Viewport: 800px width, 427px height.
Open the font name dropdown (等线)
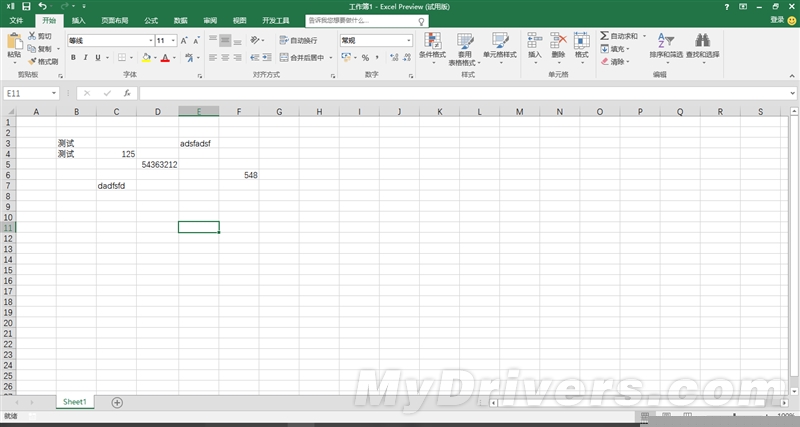tap(151, 40)
